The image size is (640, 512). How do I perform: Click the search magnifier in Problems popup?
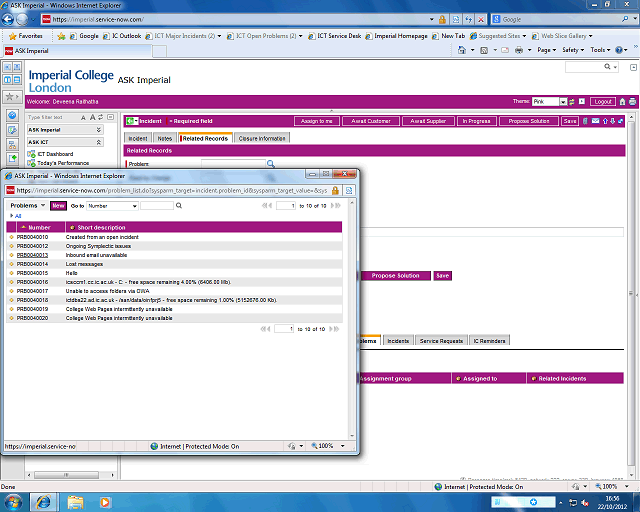click(x=179, y=205)
